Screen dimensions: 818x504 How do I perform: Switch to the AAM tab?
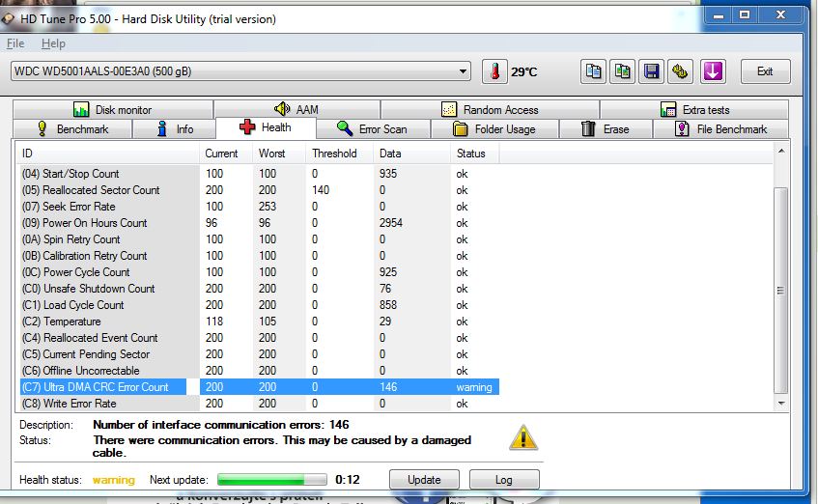click(x=296, y=109)
